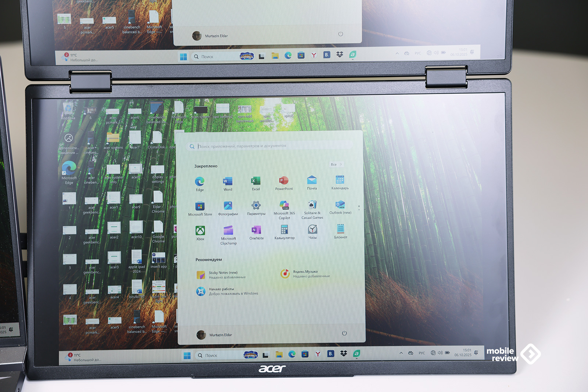
Task: Launch Excel from the Start menu
Action: pyautogui.click(x=256, y=183)
